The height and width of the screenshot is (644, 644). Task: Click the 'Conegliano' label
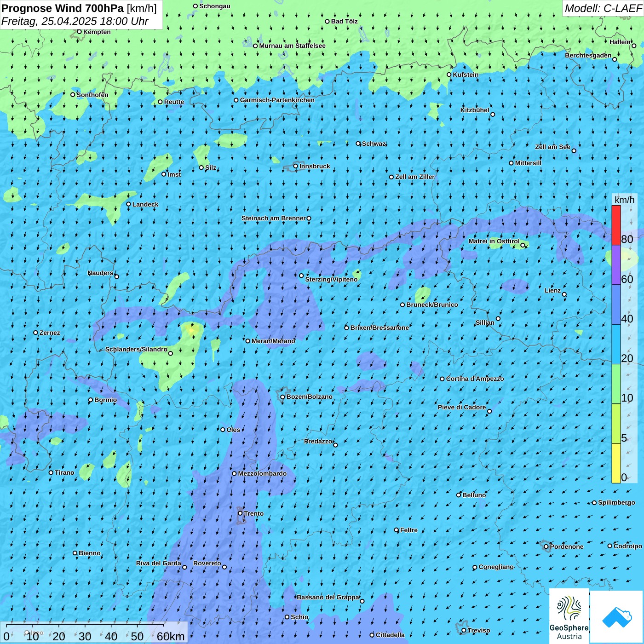[496, 567]
